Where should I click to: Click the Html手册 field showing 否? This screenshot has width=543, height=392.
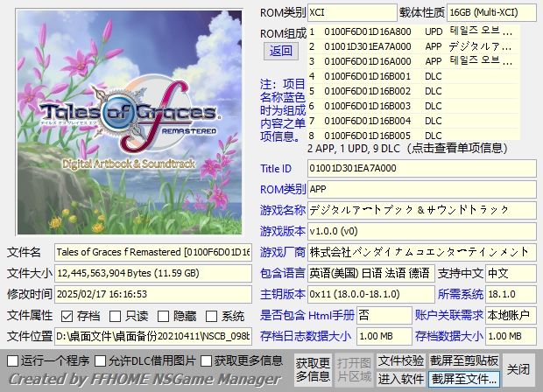[384, 315]
